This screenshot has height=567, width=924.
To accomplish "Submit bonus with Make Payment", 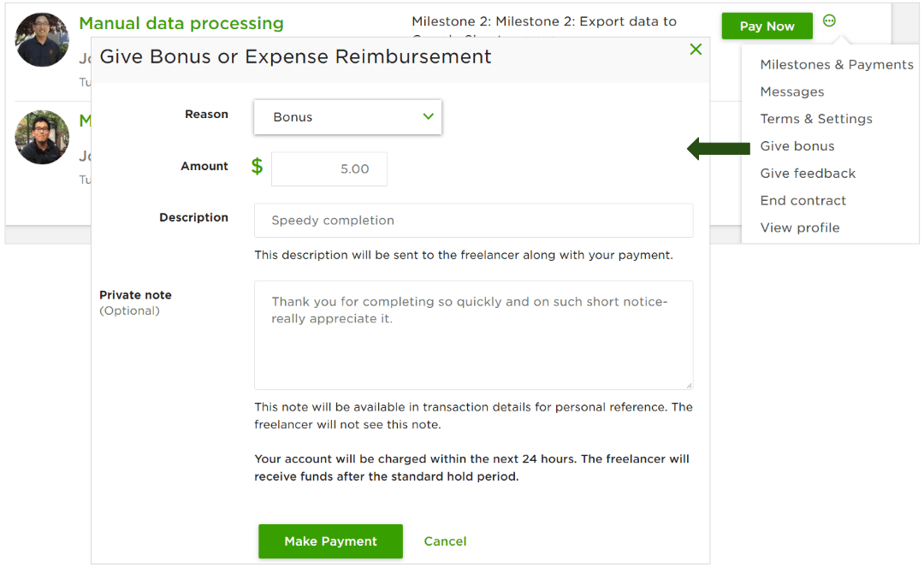I will 330,541.
